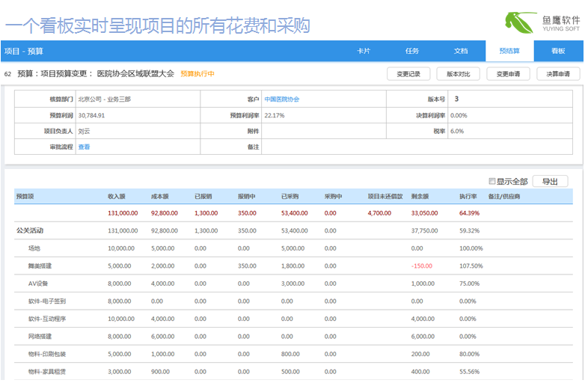Go to the 文档 tab

pyautogui.click(x=461, y=51)
